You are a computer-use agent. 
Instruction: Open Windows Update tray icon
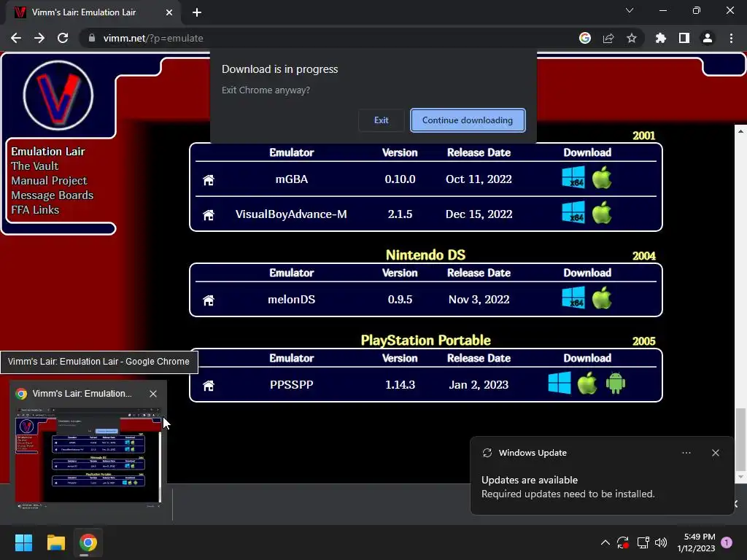pos(623,542)
